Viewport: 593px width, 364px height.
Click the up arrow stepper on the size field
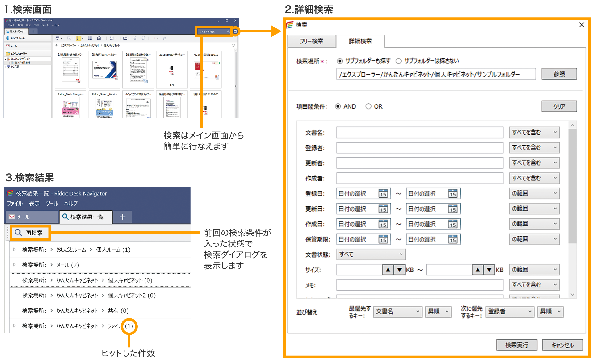tap(388, 269)
